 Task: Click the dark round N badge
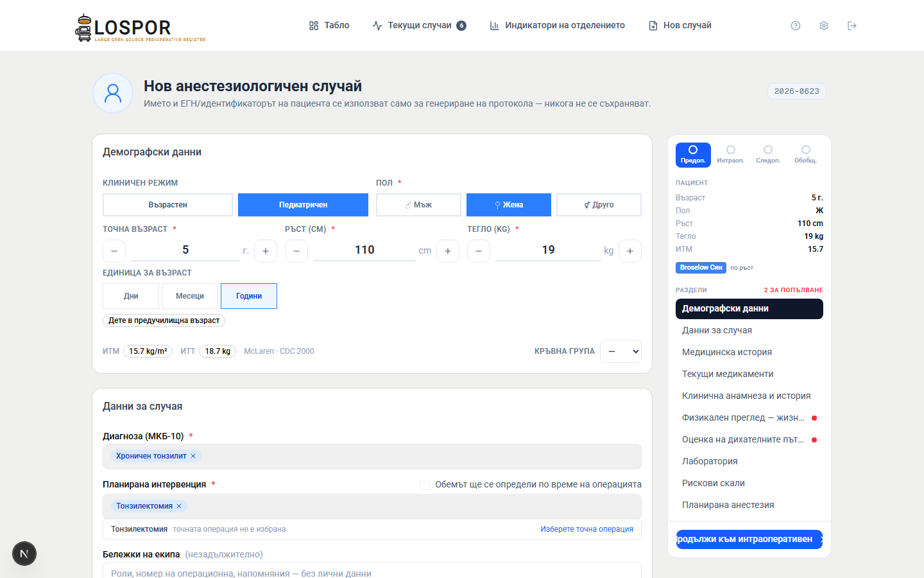click(24, 554)
